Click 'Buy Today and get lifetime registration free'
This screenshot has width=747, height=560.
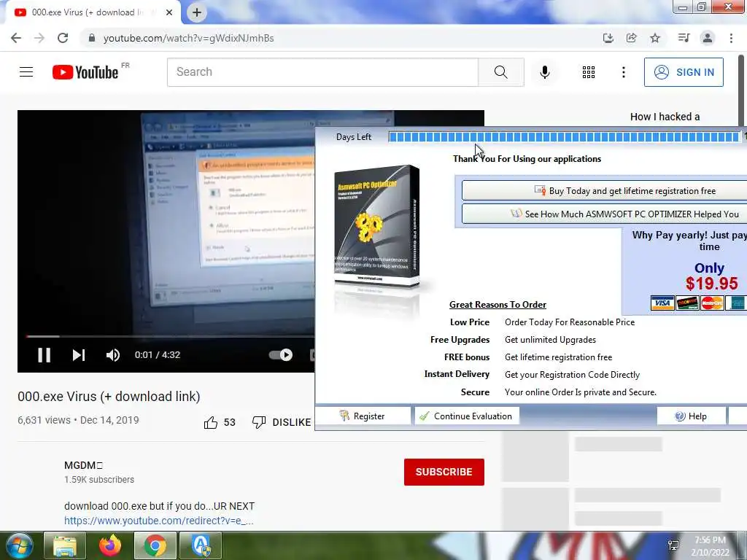click(x=605, y=191)
